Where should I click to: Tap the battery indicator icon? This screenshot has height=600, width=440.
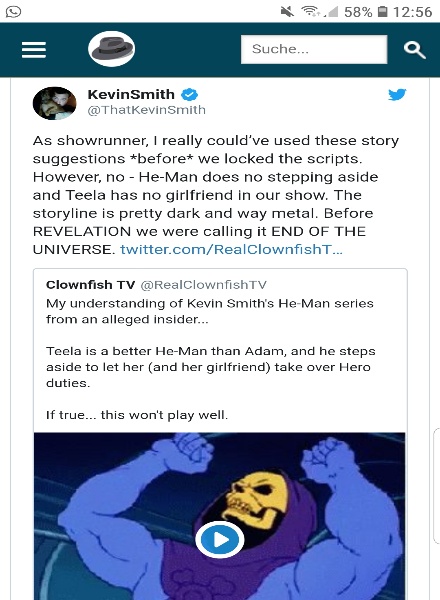click(383, 12)
